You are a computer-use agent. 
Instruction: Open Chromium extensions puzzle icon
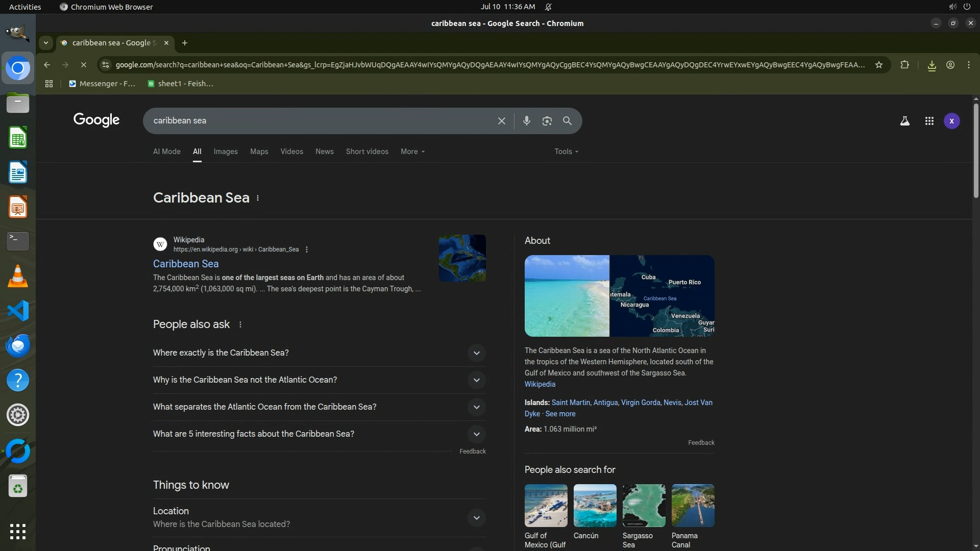click(904, 65)
